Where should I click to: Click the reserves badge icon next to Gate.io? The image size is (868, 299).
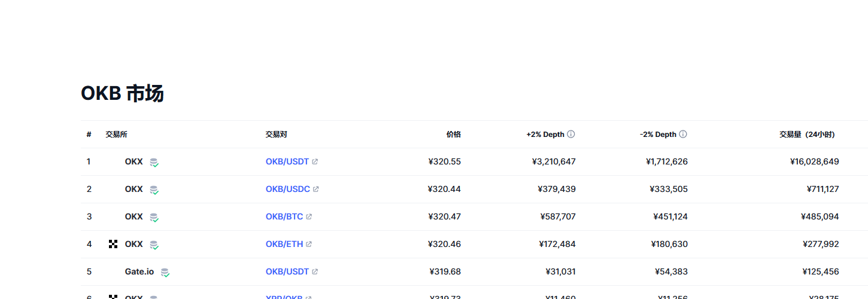click(x=165, y=272)
